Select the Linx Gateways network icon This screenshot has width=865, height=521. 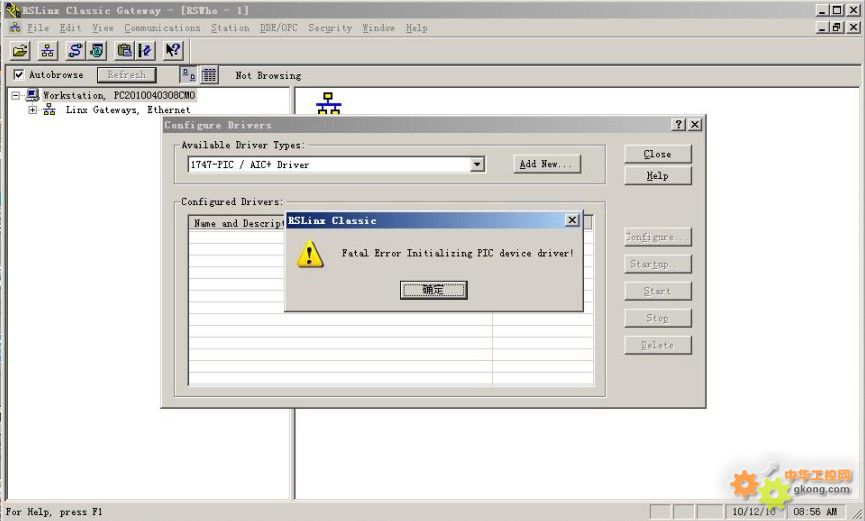(49, 109)
